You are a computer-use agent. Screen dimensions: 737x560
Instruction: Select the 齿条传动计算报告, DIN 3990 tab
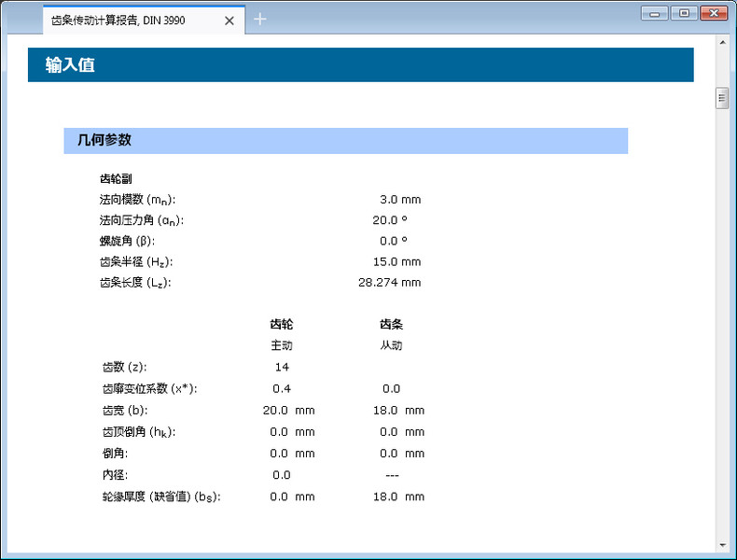click(x=131, y=20)
